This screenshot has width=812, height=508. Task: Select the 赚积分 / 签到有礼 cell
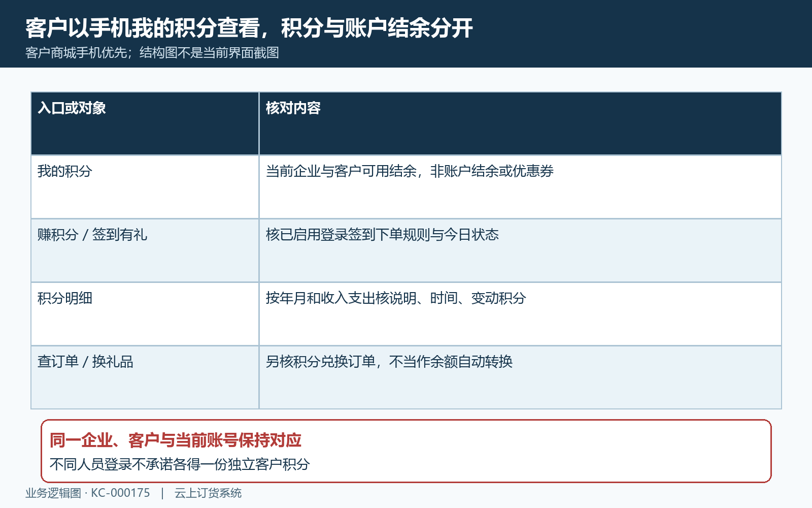[x=145, y=250]
